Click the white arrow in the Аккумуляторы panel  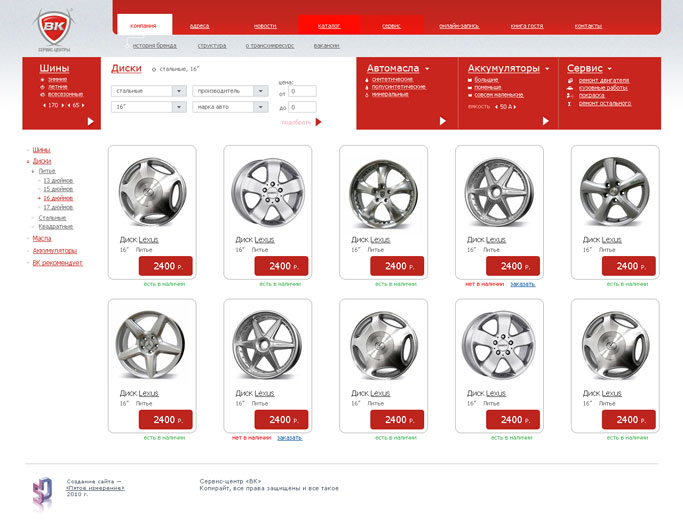click(545, 121)
